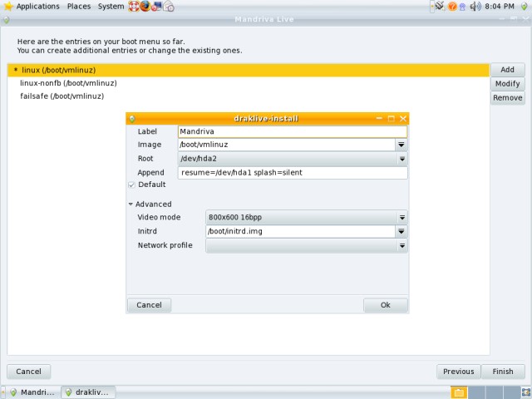Select the highlighted orange workspace in switcher
The image size is (532, 399).
(x=459, y=392)
